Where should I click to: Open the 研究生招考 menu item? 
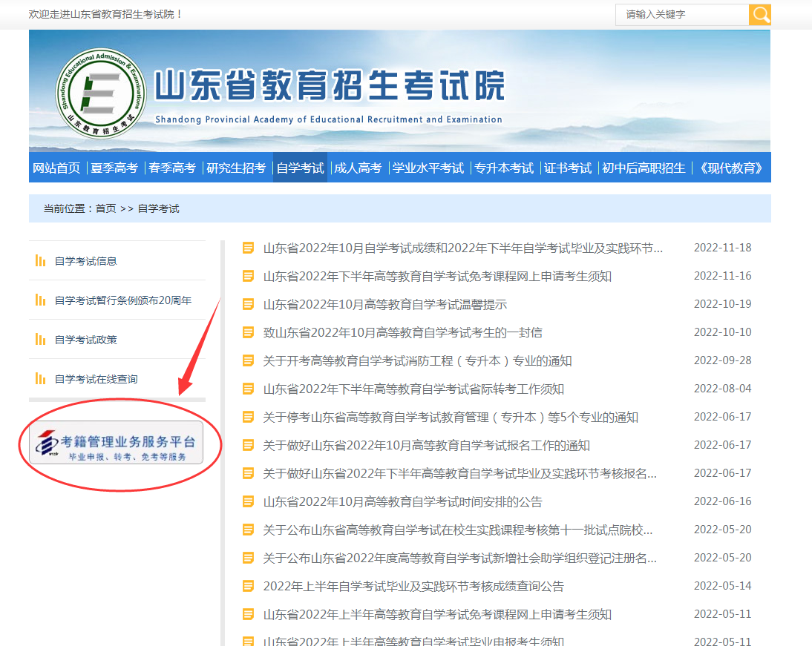[238, 168]
